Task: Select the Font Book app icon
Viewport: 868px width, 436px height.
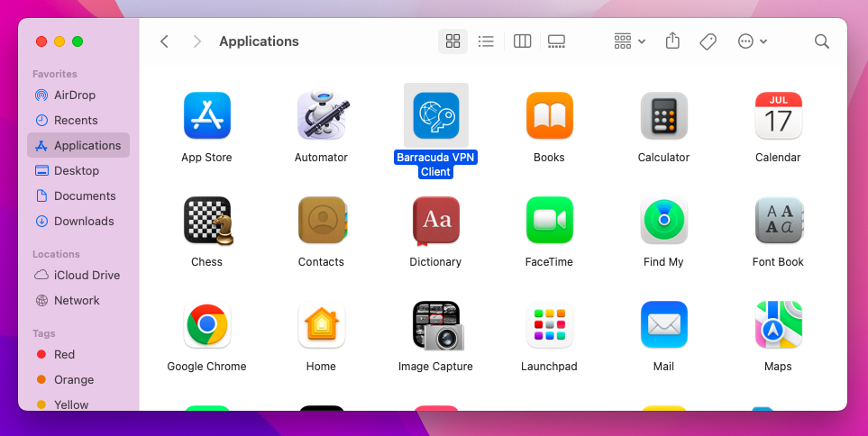Action: tap(779, 220)
